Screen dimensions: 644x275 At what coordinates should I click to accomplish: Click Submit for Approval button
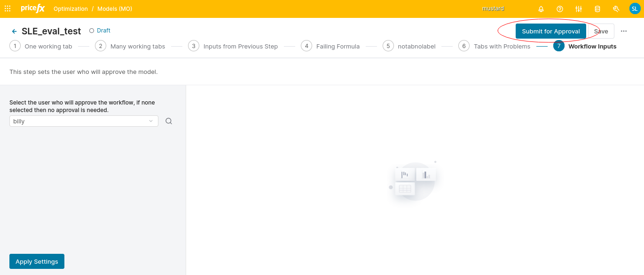pyautogui.click(x=550, y=31)
